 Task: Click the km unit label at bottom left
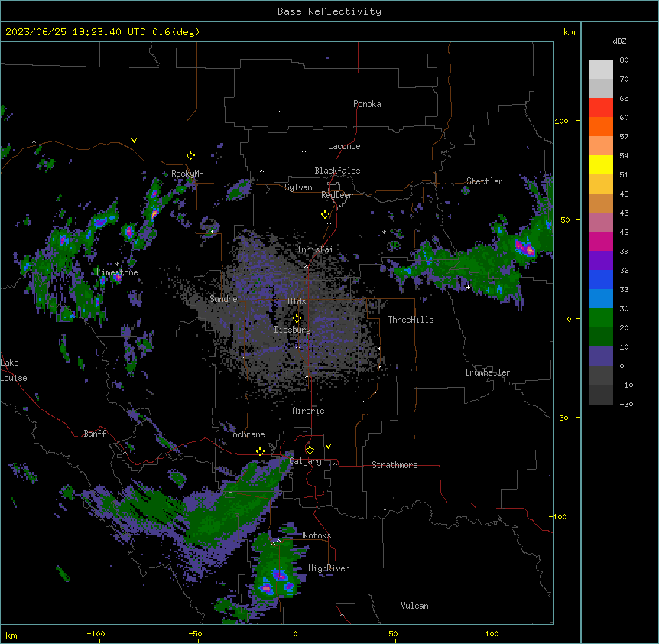[11, 636]
